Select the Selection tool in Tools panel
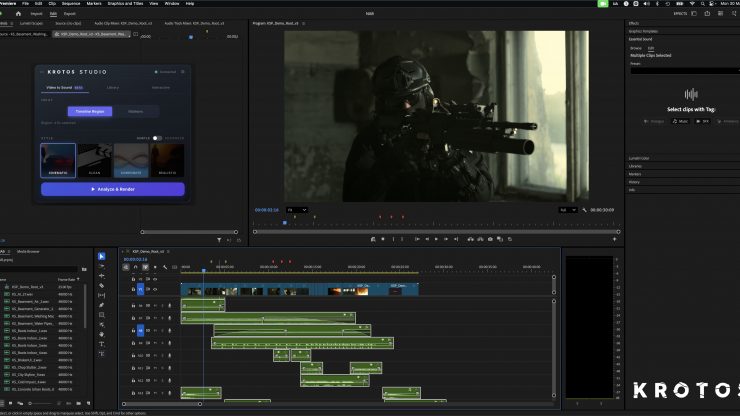Viewport: 740px width, 416px height. (101, 256)
